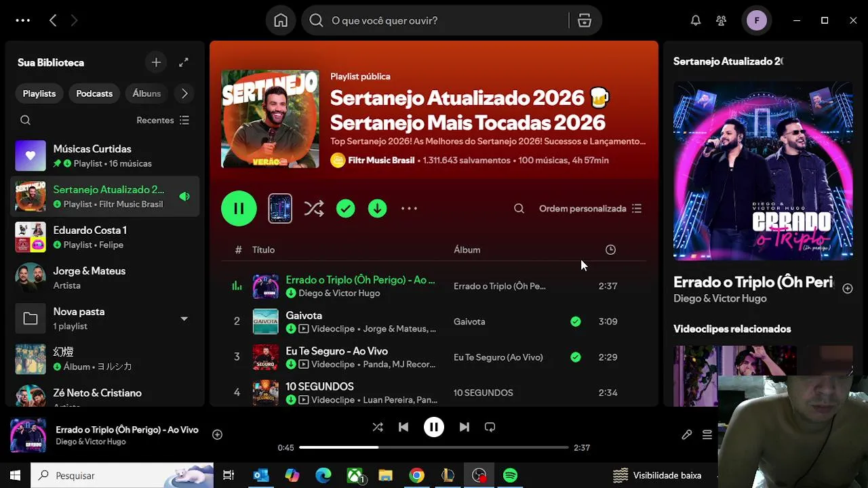This screenshot has width=868, height=488.
Task: Select the Álbuns filter chip
Action: 146,94
